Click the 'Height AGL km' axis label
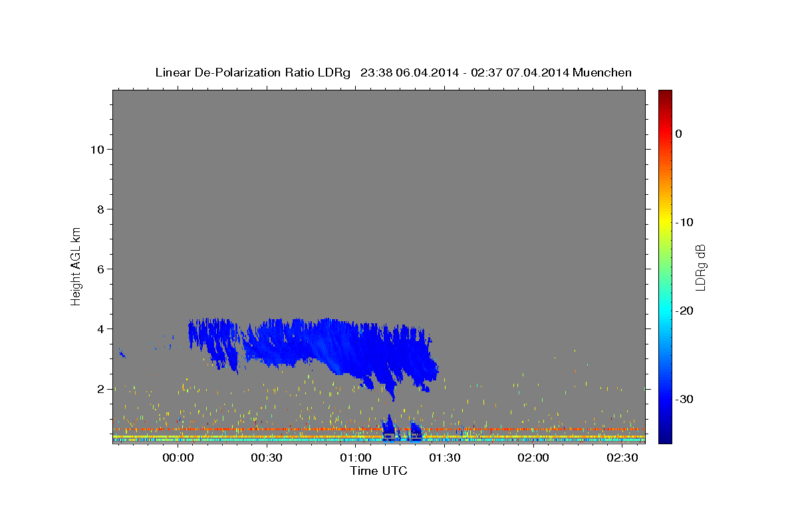This screenshot has height=532, width=798. pyautogui.click(x=76, y=265)
